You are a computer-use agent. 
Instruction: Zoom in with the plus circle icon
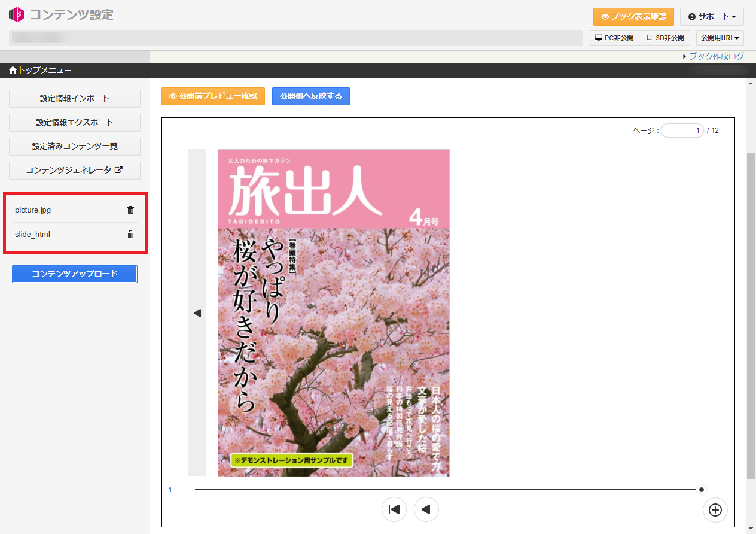(715, 510)
